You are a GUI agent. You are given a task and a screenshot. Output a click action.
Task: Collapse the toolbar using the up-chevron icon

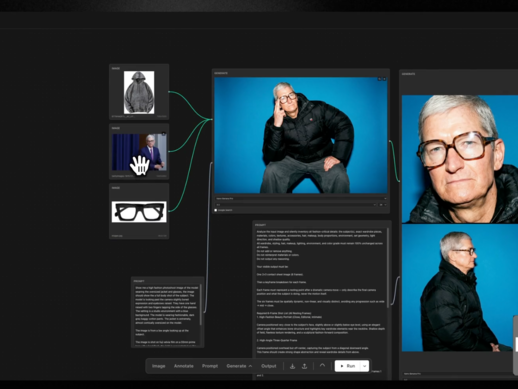pos(322,365)
